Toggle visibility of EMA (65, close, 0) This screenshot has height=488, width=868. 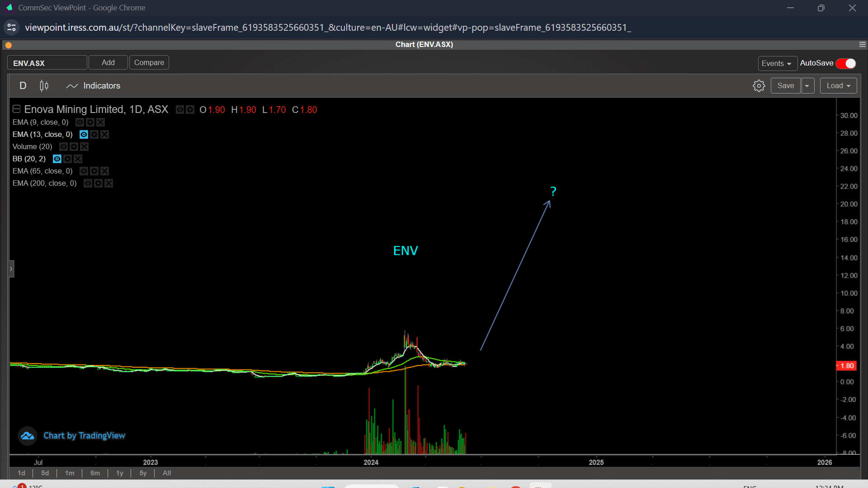tap(84, 171)
